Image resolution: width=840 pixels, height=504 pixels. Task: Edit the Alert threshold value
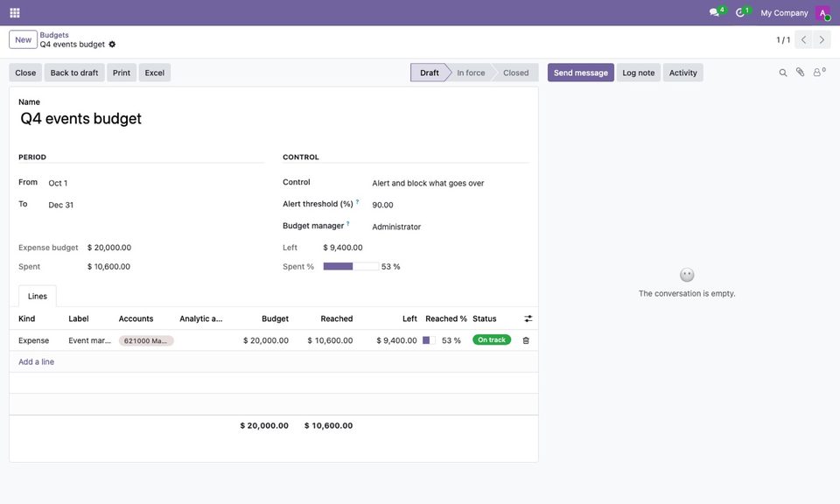tap(450, 205)
